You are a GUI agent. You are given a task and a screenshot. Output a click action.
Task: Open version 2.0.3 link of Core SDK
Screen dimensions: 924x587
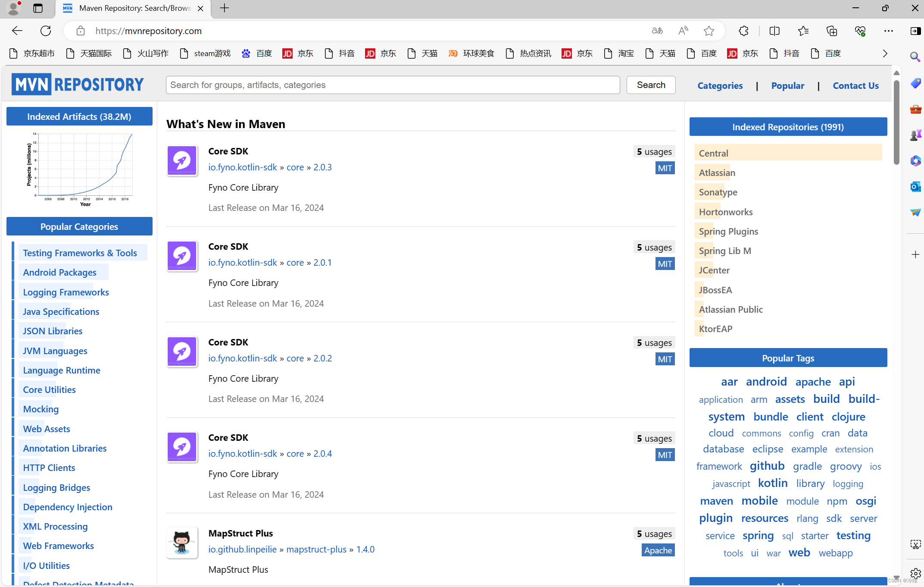(x=322, y=167)
